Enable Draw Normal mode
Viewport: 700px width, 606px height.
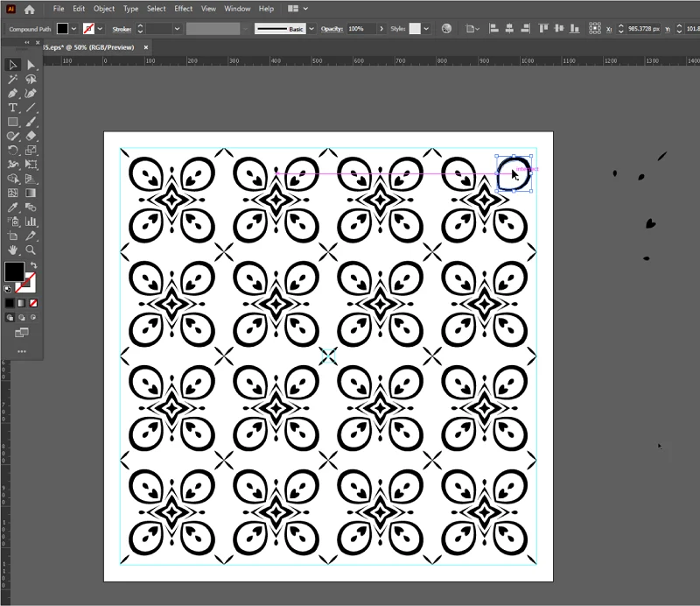coord(10,317)
